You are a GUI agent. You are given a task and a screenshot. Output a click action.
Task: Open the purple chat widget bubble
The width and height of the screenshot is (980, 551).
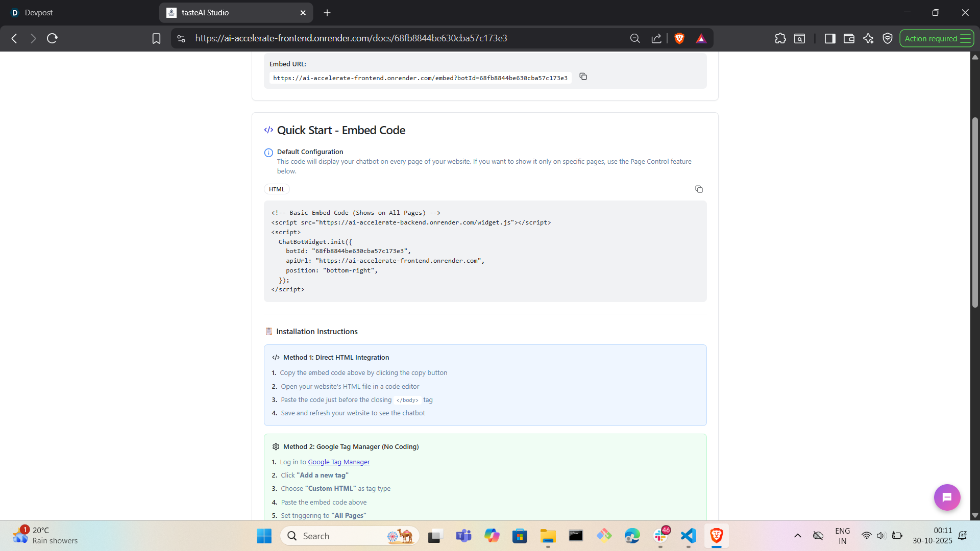tap(947, 497)
